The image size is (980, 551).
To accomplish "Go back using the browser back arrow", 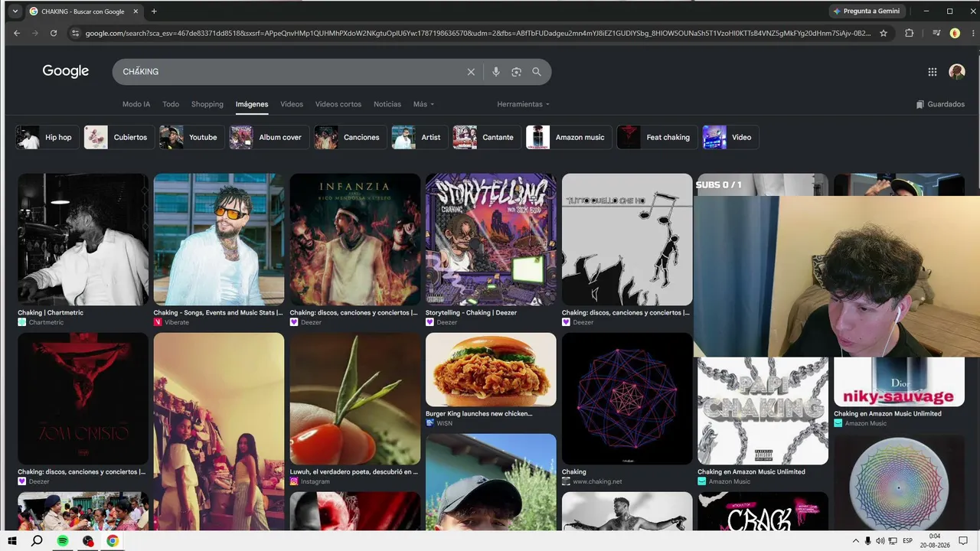I will pos(17,33).
